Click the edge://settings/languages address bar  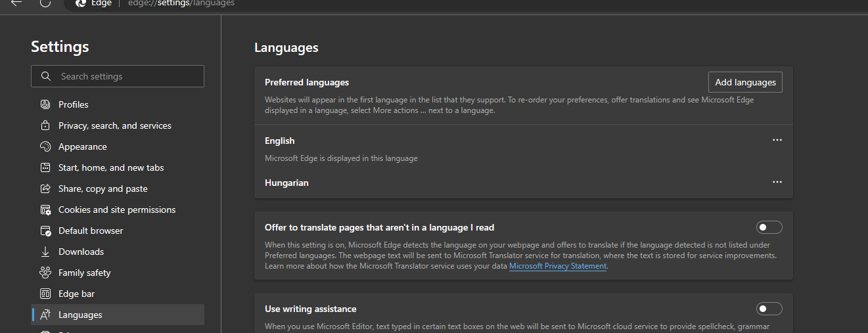click(x=181, y=3)
